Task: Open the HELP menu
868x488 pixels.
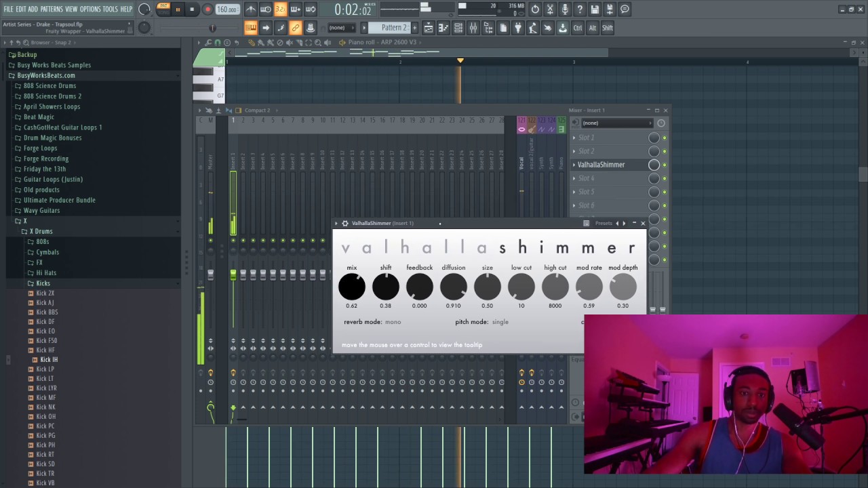Action: coord(126,9)
